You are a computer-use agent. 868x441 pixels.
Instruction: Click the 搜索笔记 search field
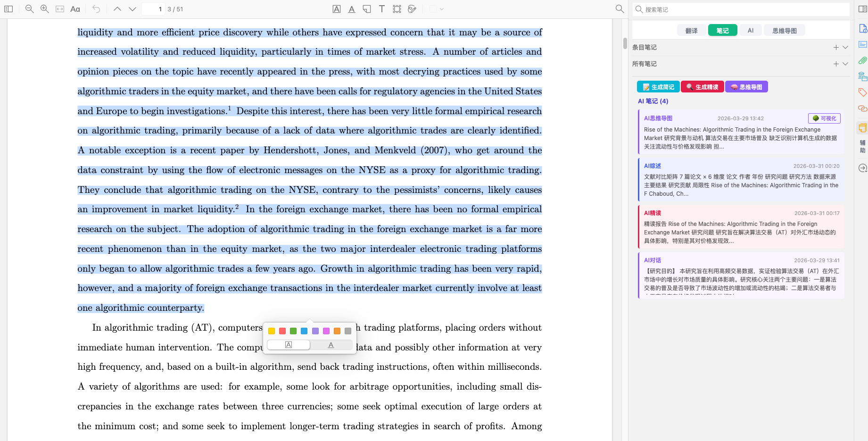tap(741, 9)
